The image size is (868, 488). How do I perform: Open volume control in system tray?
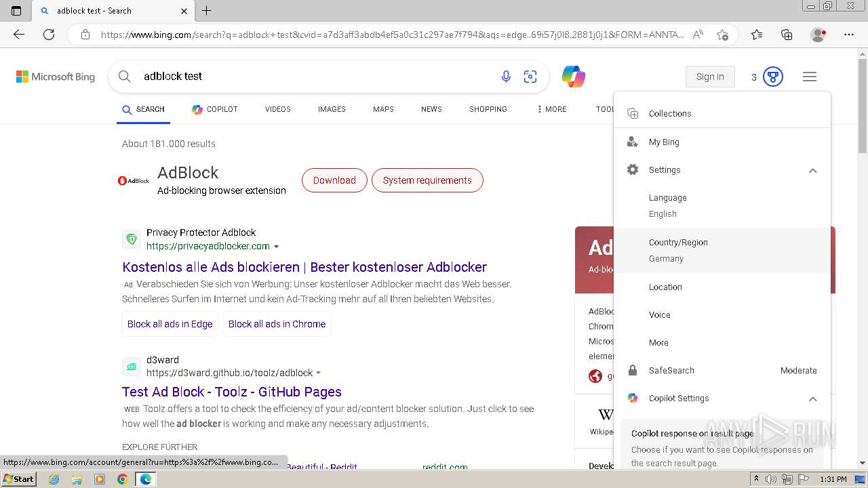click(x=772, y=479)
